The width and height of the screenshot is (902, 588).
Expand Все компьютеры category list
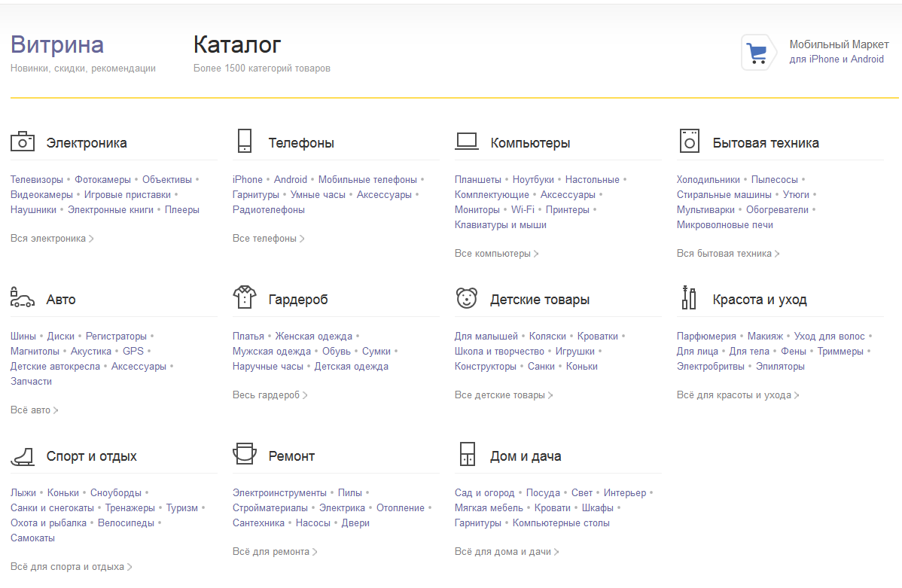click(496, 254)
